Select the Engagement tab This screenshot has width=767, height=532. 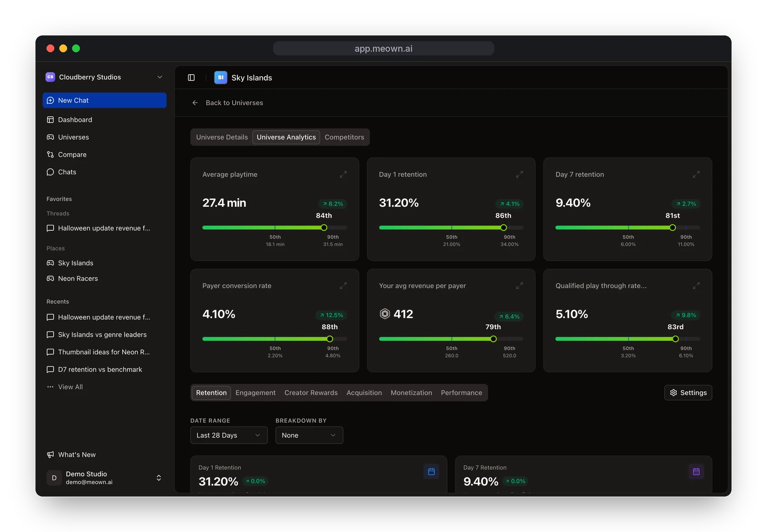256,393
